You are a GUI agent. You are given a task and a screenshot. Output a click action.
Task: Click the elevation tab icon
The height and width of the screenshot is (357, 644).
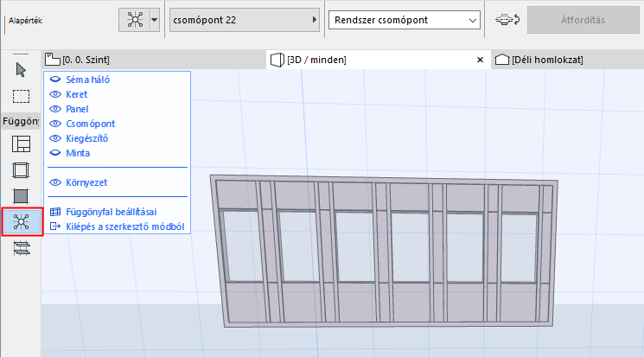click(x=502, y=60)
